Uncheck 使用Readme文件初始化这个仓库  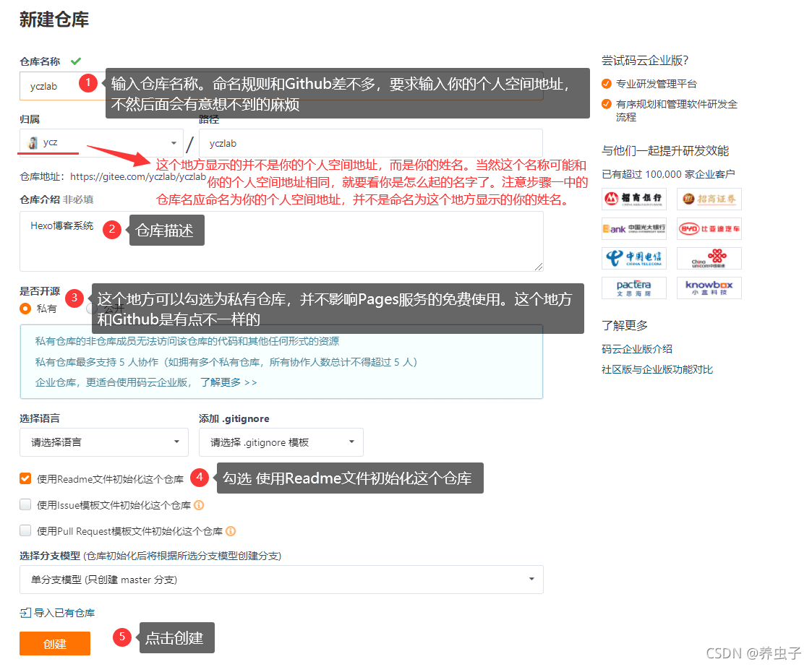coord(24,478)
